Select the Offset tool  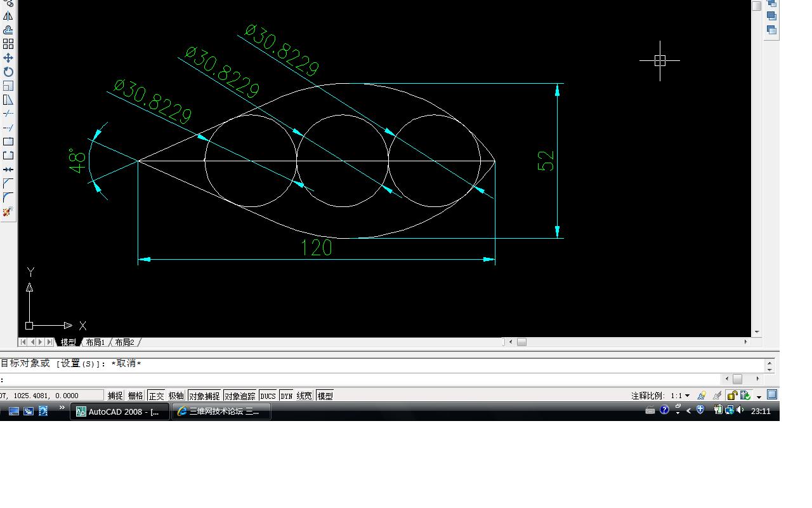point(8,30)
